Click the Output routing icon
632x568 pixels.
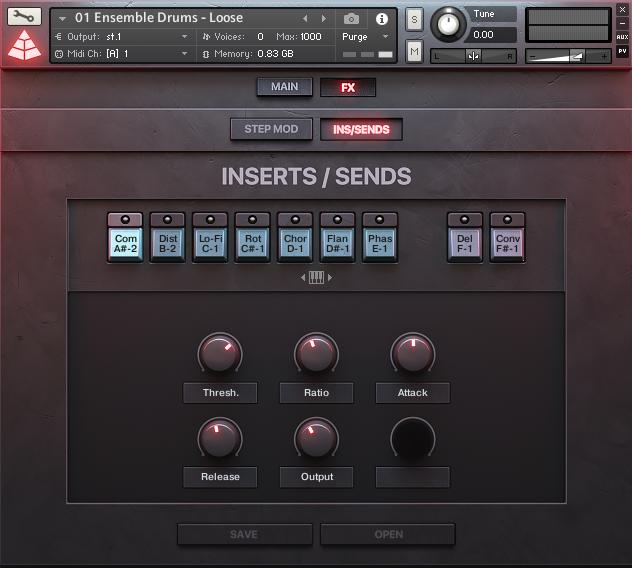click(58, 37)
